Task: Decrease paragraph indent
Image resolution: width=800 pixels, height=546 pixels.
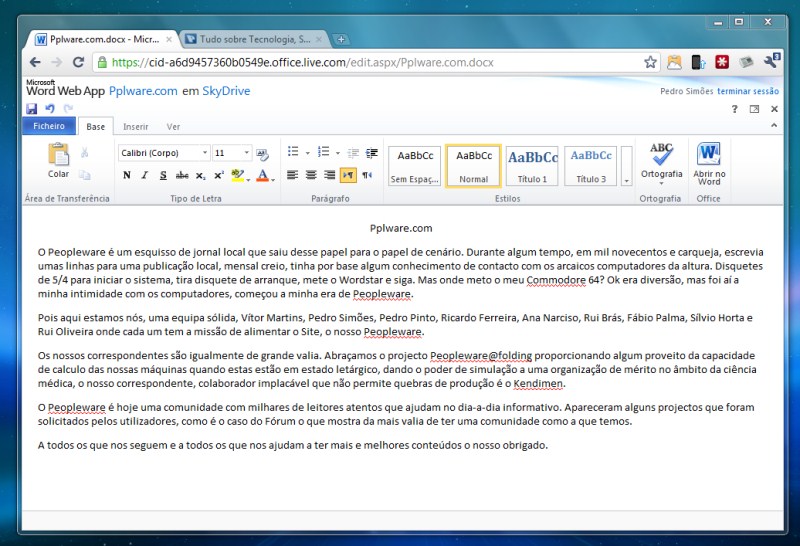Action: click(x=353, y=153)
